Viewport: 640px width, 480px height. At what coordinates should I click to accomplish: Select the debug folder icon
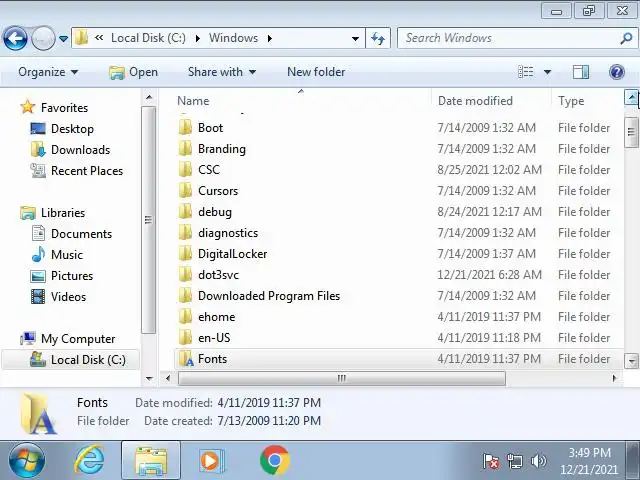pos(185,212)
